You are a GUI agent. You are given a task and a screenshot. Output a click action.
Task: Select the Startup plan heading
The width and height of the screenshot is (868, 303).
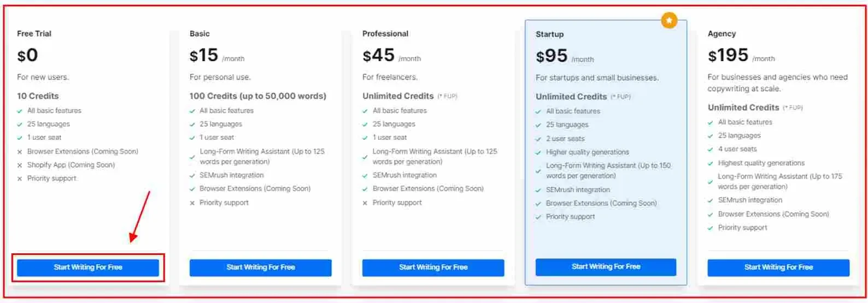[549, 34]
